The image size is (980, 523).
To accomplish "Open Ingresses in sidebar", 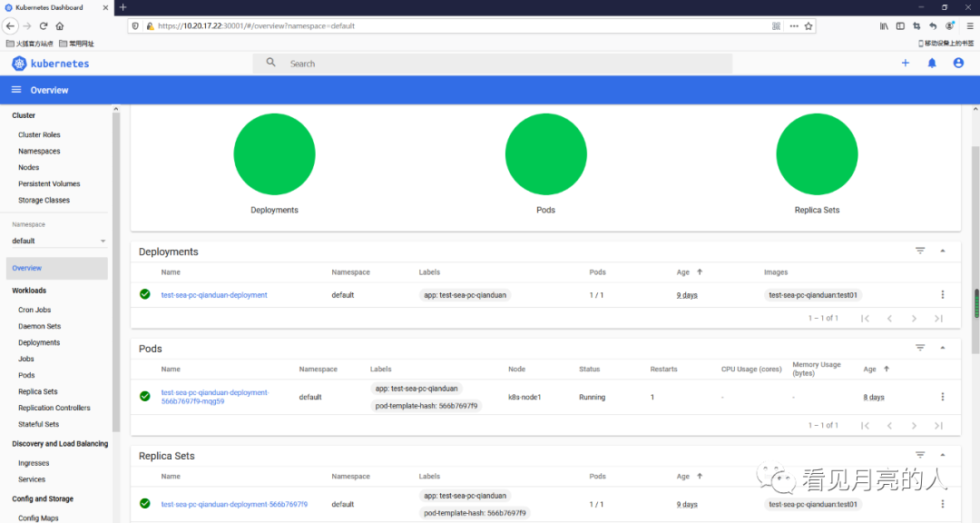I will [x=34, y=463].
